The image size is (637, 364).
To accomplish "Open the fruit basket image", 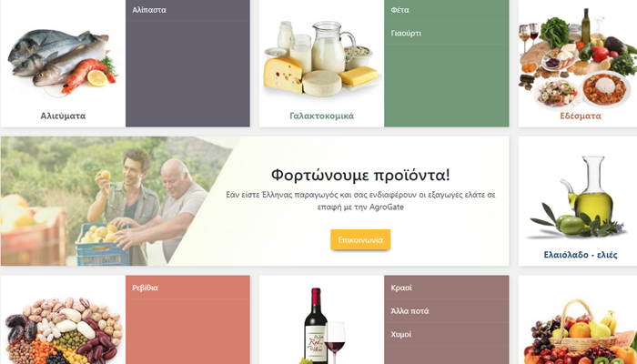I will [x=581, y=332].
